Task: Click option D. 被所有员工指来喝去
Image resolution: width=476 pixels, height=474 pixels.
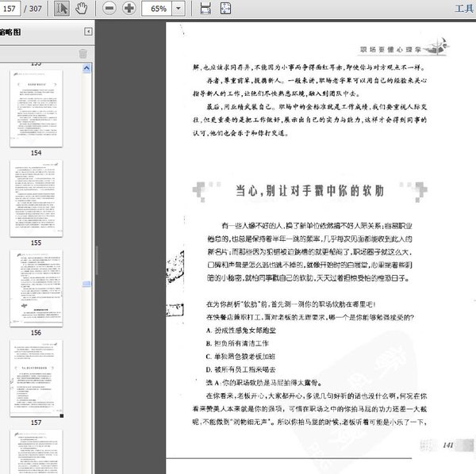Action: [240, 369]
